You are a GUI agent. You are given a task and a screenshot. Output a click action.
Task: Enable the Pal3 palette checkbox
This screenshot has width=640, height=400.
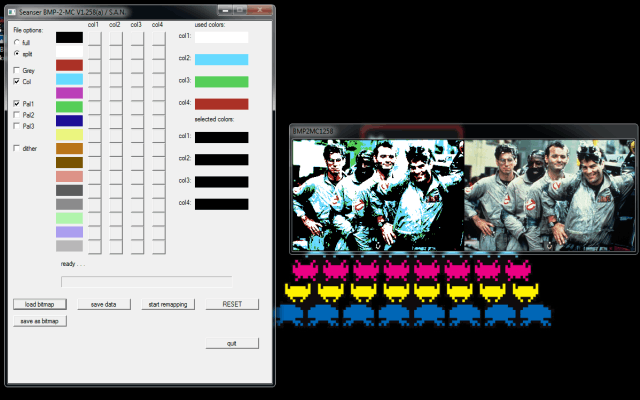tap(17, 126)
